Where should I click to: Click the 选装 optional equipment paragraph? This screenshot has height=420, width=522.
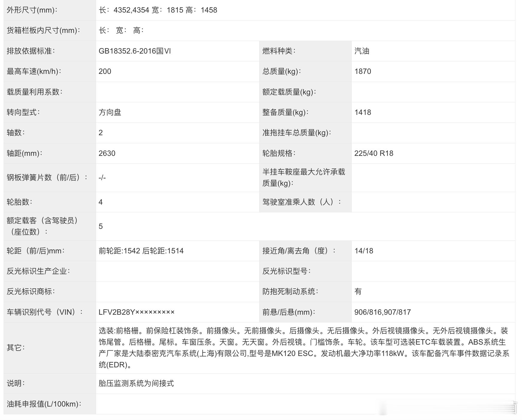tap(304, 348)
